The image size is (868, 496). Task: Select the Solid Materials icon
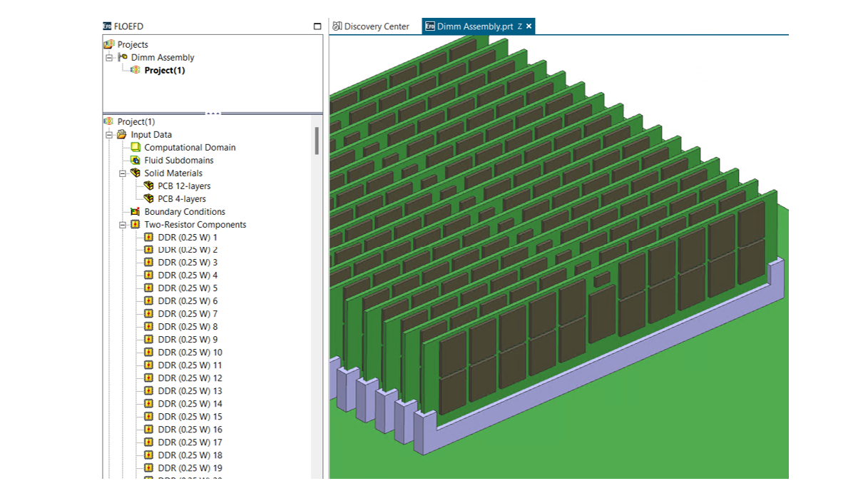(136, 173)
